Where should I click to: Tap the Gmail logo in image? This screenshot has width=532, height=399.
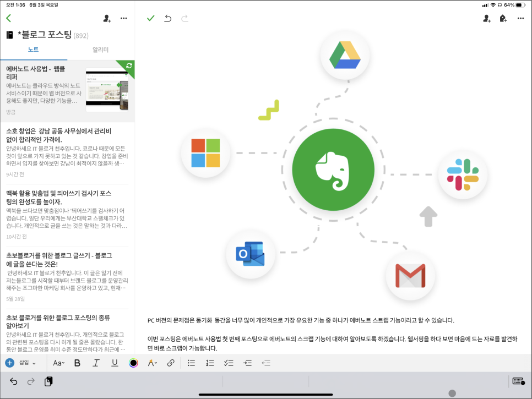coord(410,276)
